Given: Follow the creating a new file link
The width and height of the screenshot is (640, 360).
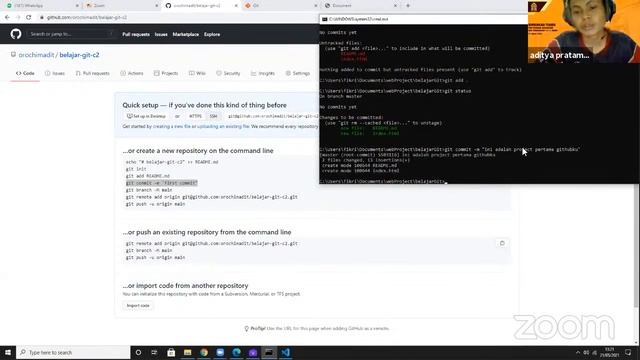Looking at the screenshot, I should coord(171,127).
